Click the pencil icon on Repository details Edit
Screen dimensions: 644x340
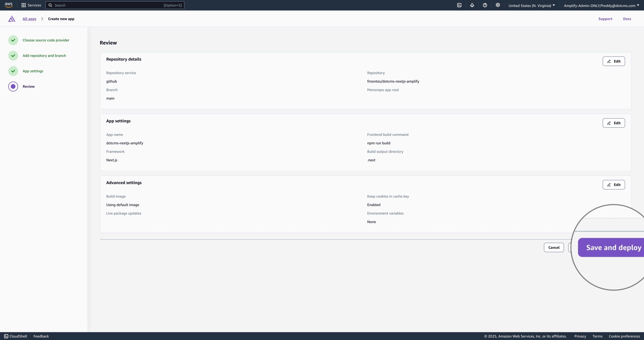point(609,61)
